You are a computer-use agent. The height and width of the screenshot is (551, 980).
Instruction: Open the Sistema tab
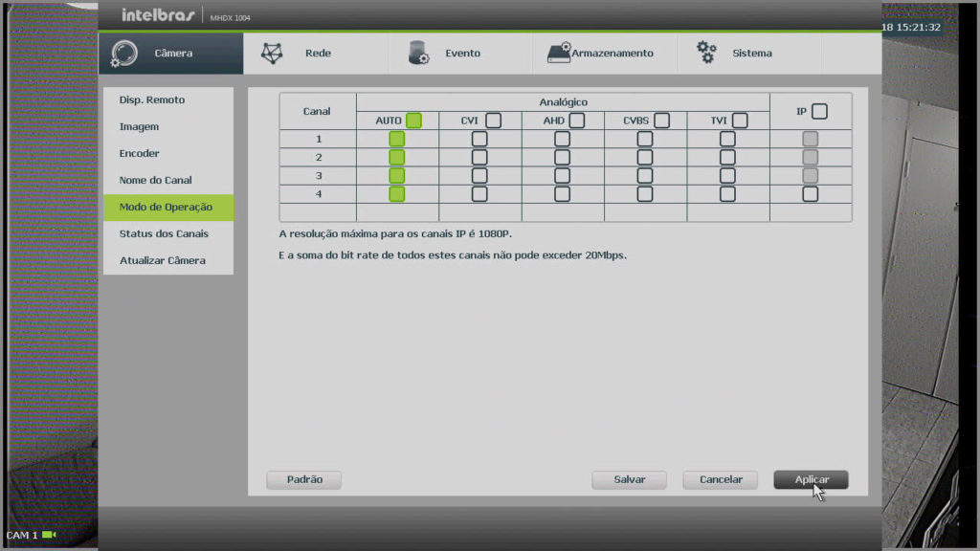coord(749,54)
